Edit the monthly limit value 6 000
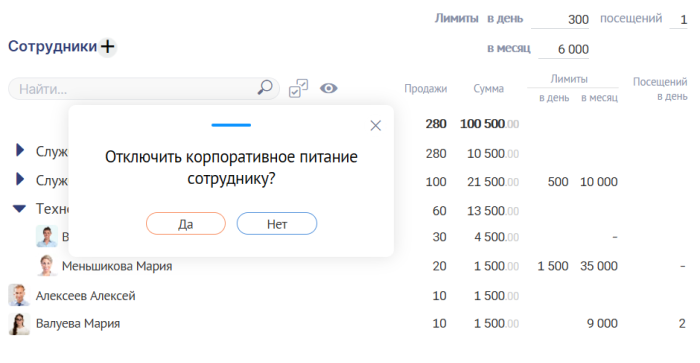 click(564, 49)
